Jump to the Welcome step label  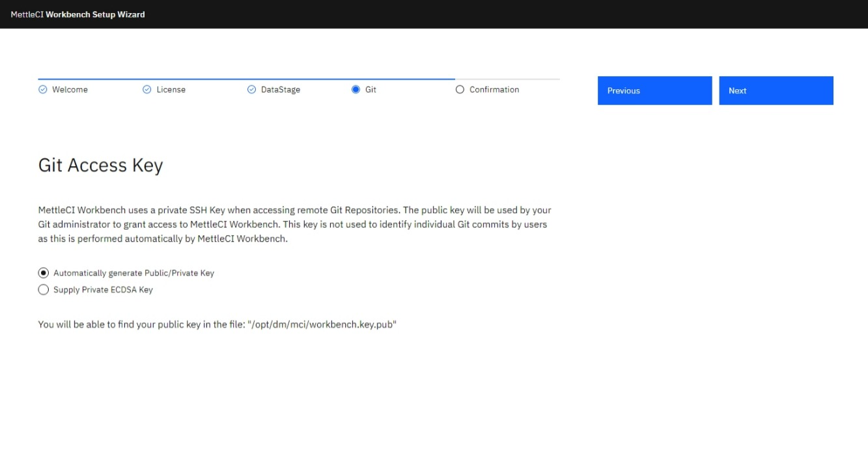pos(70,90)
